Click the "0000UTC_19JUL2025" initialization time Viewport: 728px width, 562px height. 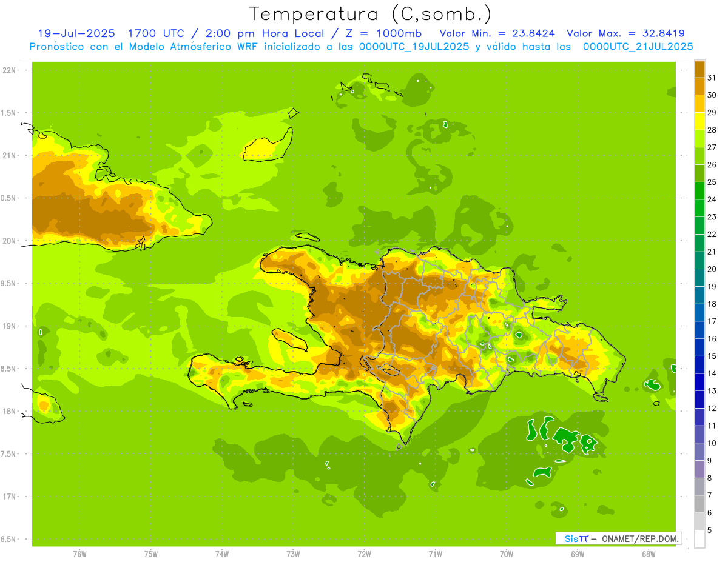[414, 47]
